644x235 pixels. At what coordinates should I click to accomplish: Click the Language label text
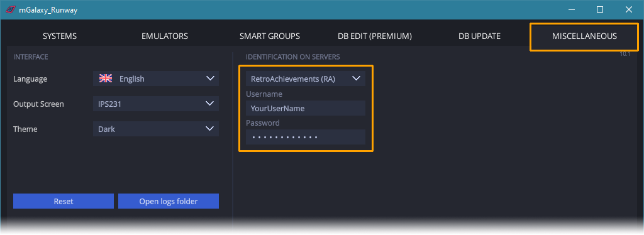[30, 79]
